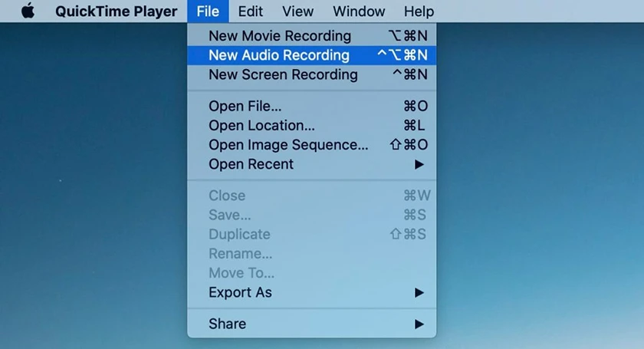Close the open File menu
Image resolution: width=644 pixels, height=349 pixels.
click(x=208, y=11)
